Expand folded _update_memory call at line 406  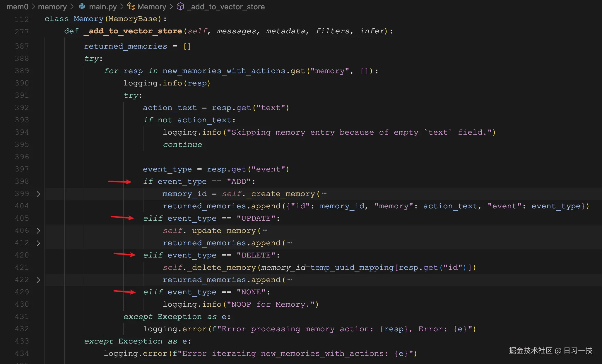pyautogui.click(x=38, y=231)
